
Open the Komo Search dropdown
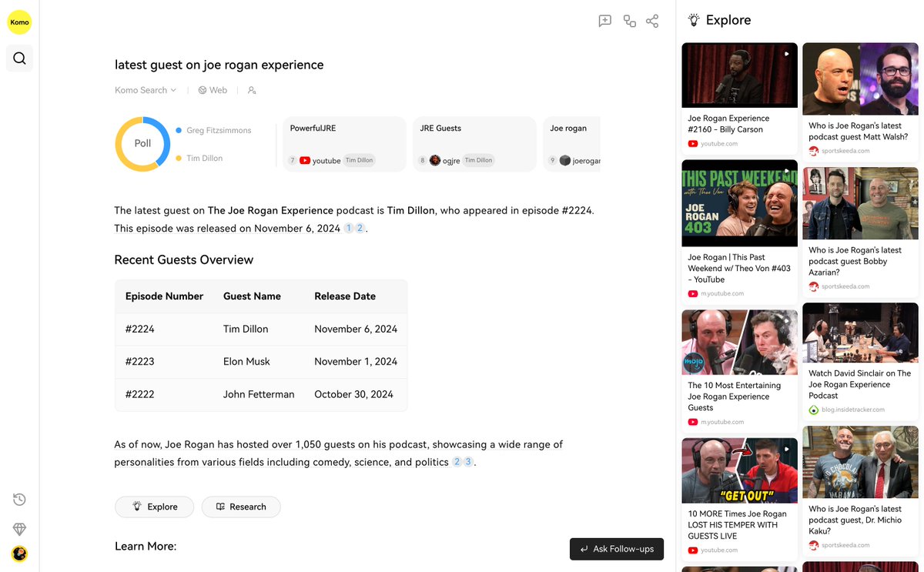[146, 90]
